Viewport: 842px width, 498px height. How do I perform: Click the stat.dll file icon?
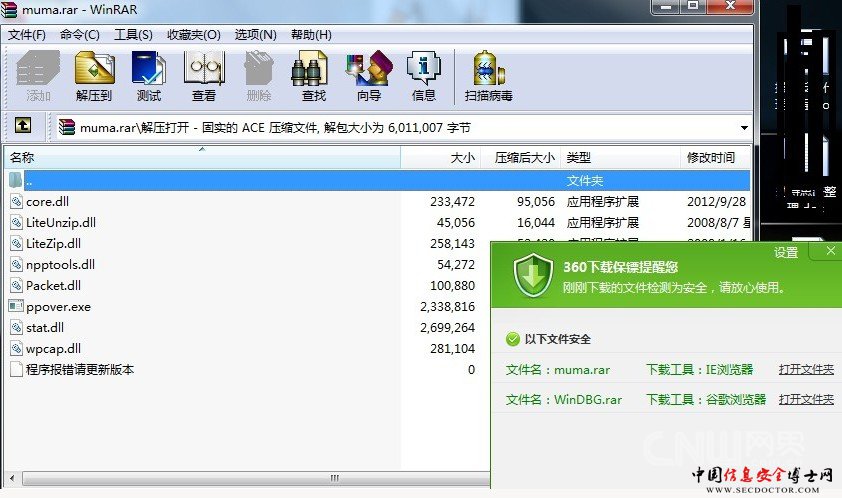click(17, 327)
